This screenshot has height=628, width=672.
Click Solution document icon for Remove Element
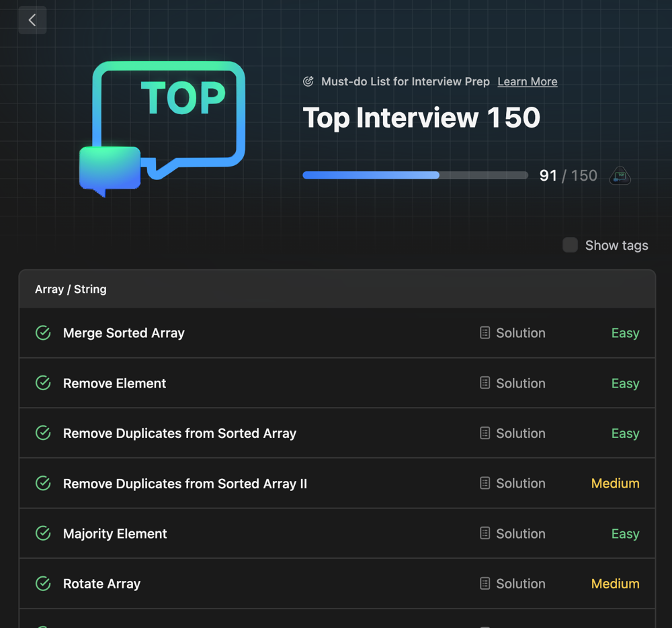click(x=485, y=383)
